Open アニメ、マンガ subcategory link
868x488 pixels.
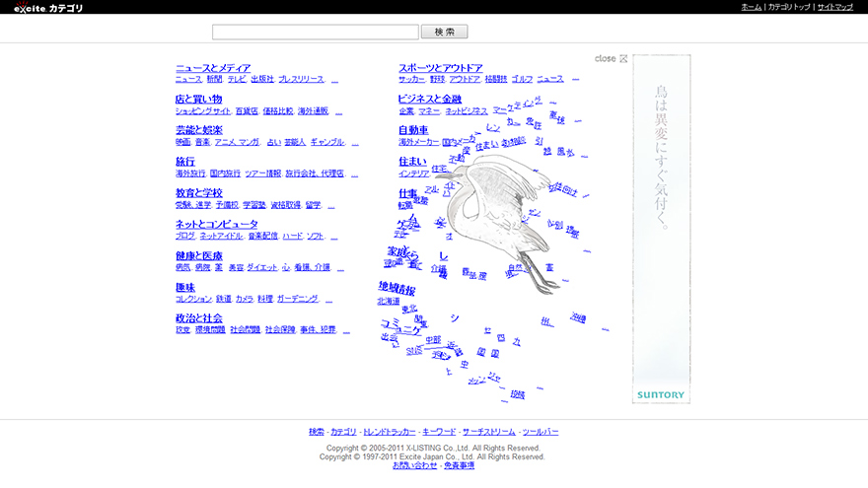tap(237, 142)
